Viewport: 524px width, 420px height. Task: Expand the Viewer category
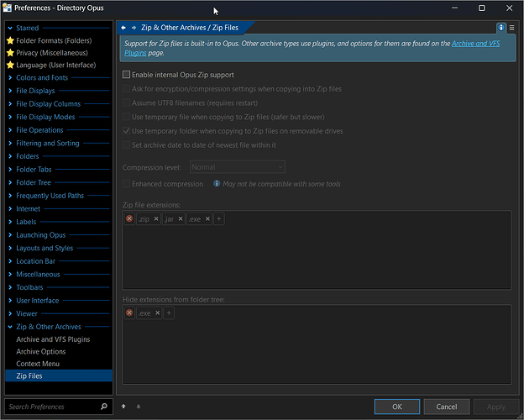pyautogui.click(x=10, y=313)
